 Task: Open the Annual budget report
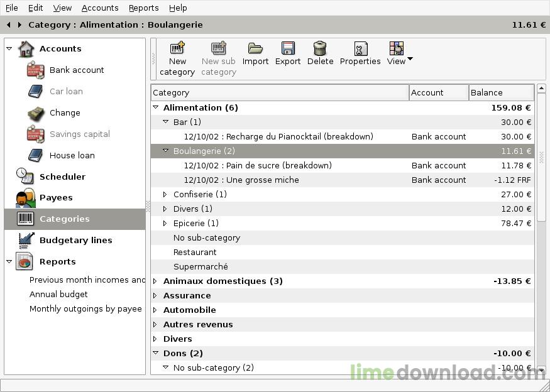tap(58, 294)
